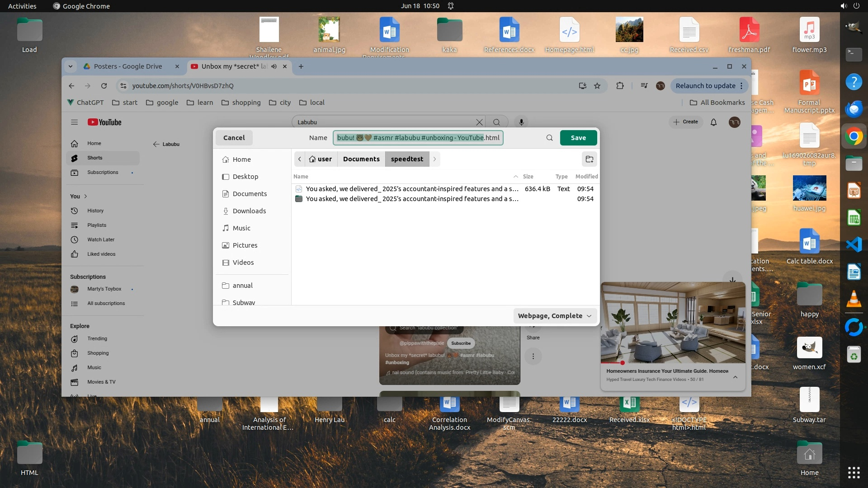Open the tab search dropdown arrow

(71, 66)
